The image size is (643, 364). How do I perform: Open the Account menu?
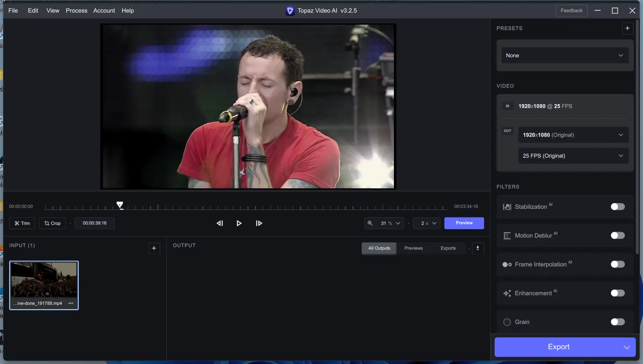[x=104, y=11]
